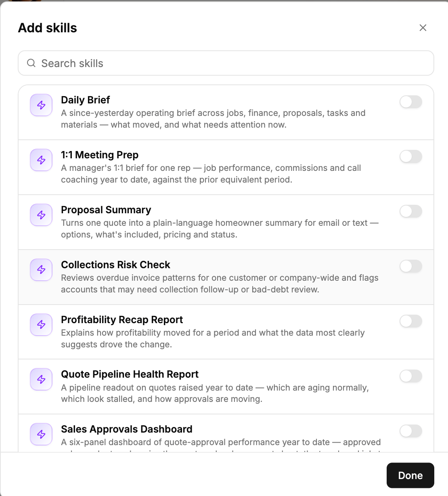448x496 pixels.
Task: Click the Done button
Action: coord(410,475)
